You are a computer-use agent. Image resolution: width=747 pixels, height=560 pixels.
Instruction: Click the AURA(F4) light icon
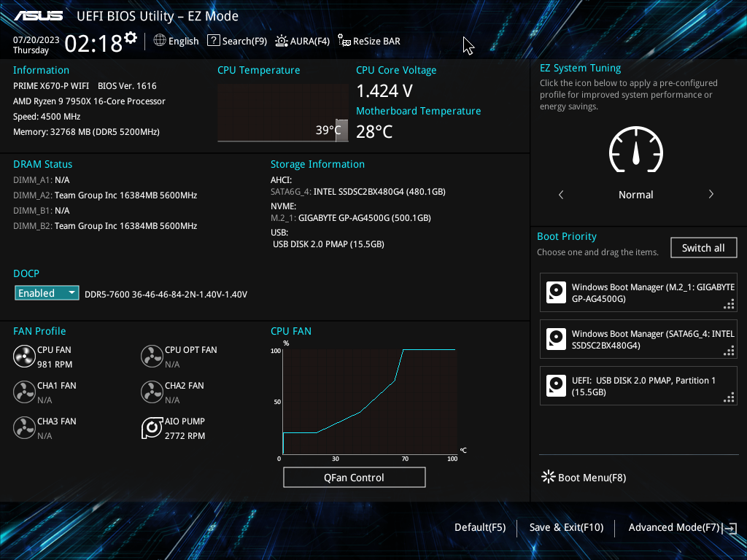click(282, 41)
